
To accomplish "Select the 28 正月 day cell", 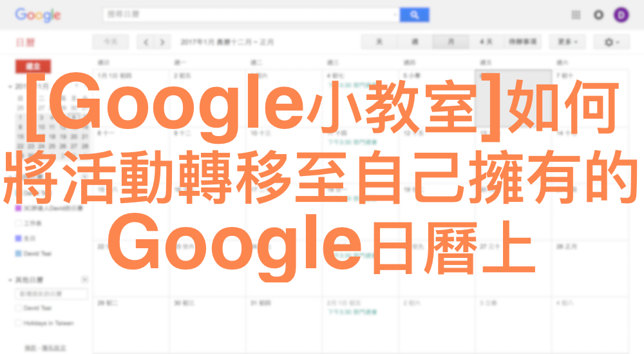I will click(x=590, y=268).
